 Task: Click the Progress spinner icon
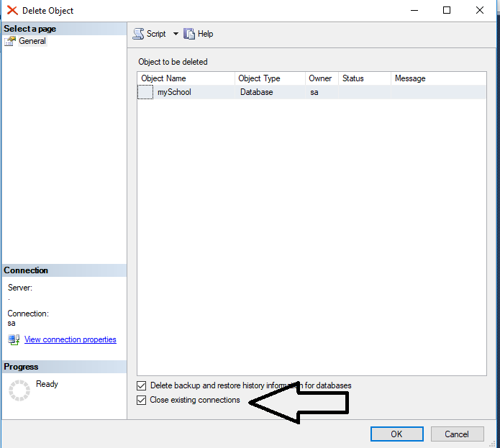click(19, 390)
